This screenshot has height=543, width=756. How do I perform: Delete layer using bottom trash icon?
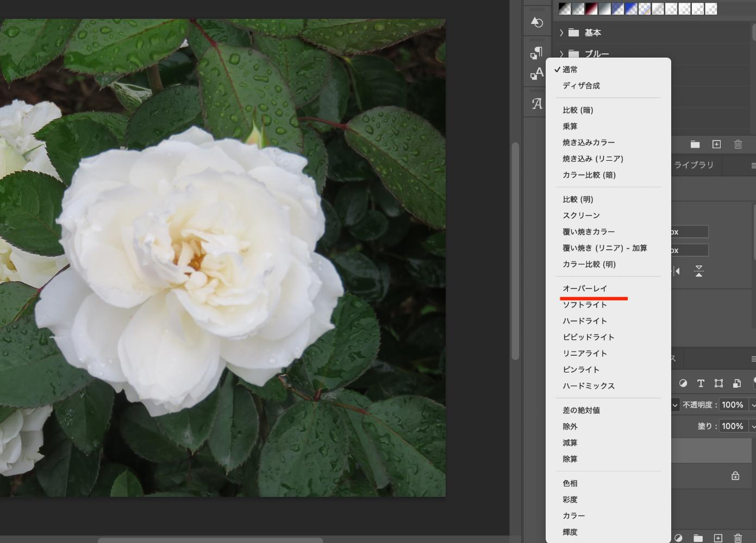coord(738,538)
